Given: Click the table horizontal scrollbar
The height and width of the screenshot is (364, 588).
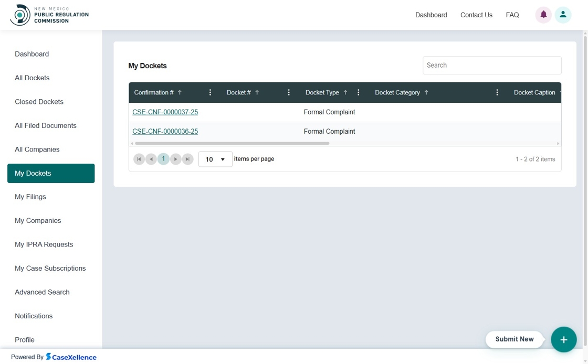Looking at the screenshot, I should point(232,143).
